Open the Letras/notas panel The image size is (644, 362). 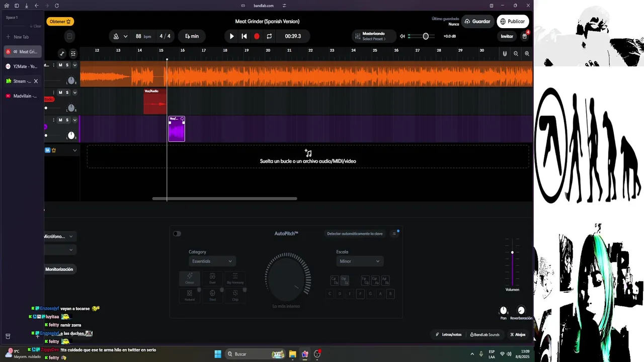pyautogui.click(x=449, y=334)
